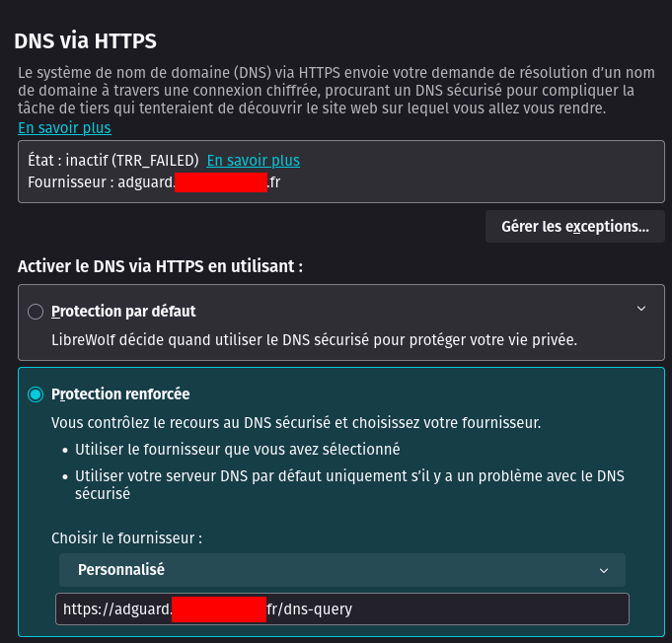Click Gérer les exceptions button
Viewport: 672px width, 643px height.
[574, 227]
